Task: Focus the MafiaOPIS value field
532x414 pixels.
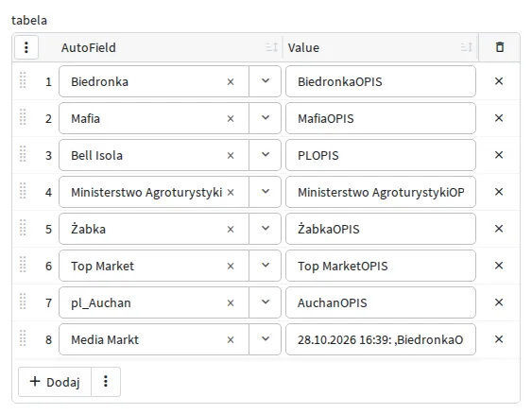Action: tap(381, 118)
